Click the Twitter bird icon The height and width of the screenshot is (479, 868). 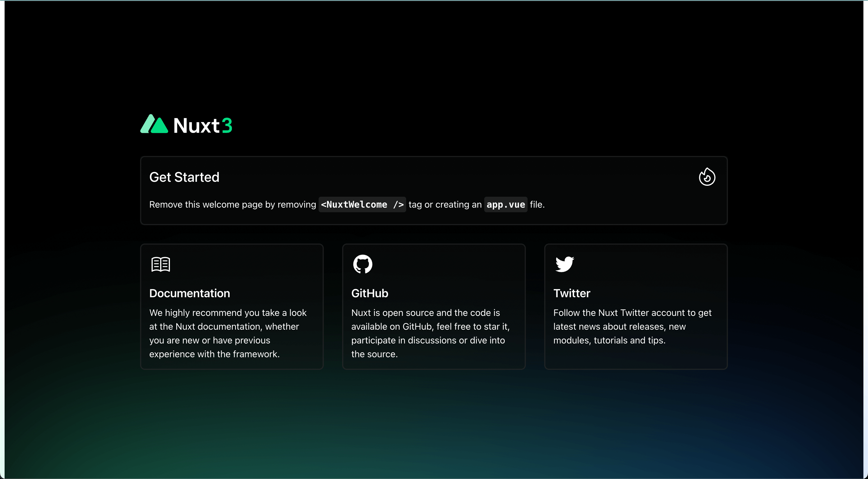coord(564,264)
